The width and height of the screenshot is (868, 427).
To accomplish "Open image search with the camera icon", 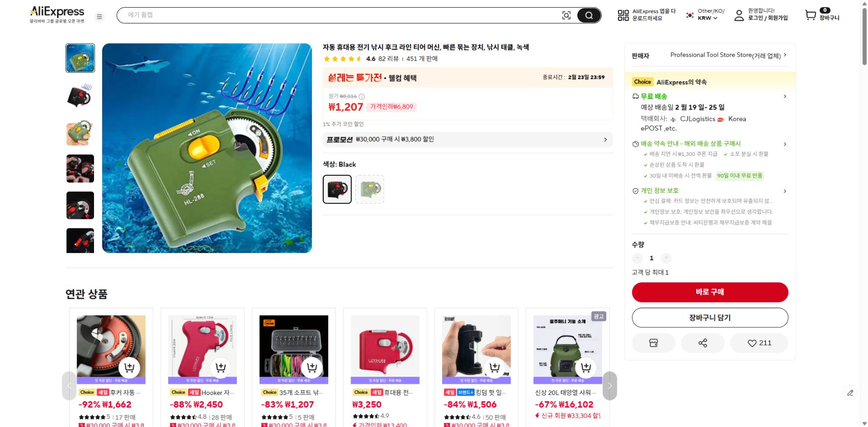I will tap(566, 15).
